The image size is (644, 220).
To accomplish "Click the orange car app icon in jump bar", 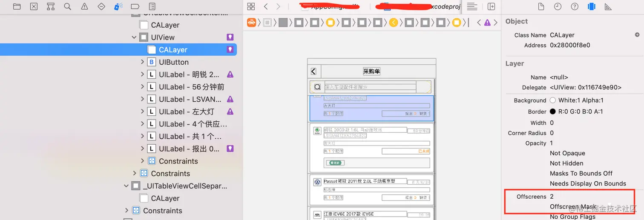I will point(252,23).
